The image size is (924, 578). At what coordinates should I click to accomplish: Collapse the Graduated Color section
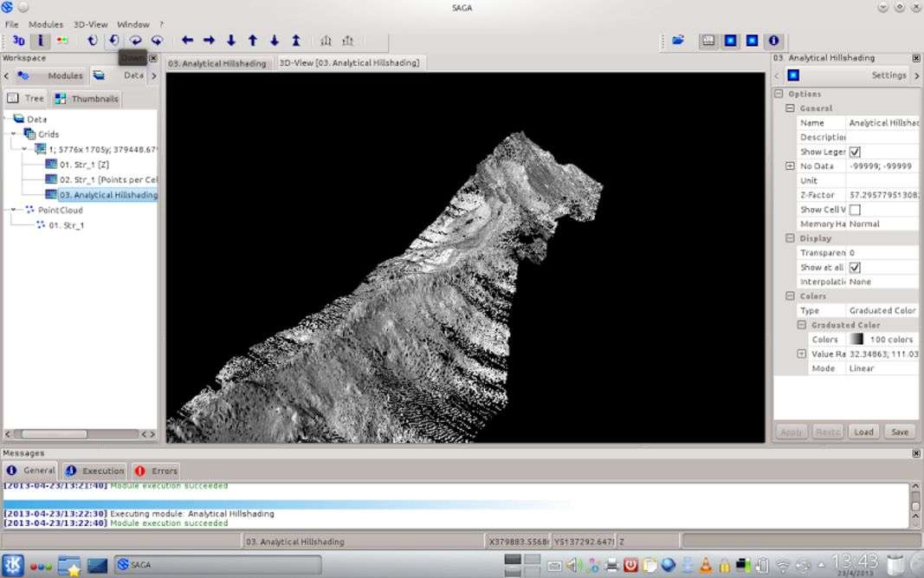(801, 325)
